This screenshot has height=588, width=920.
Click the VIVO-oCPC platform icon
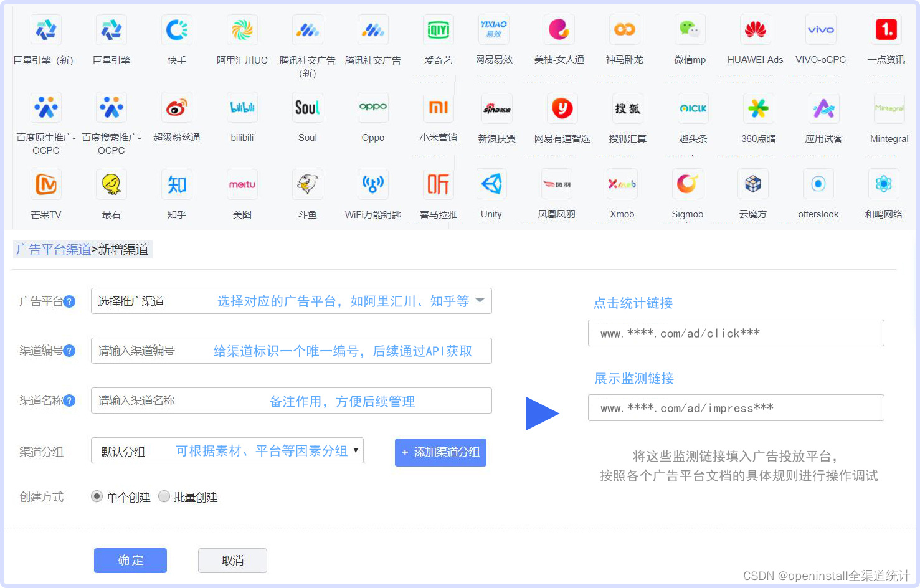coord(821,29)
